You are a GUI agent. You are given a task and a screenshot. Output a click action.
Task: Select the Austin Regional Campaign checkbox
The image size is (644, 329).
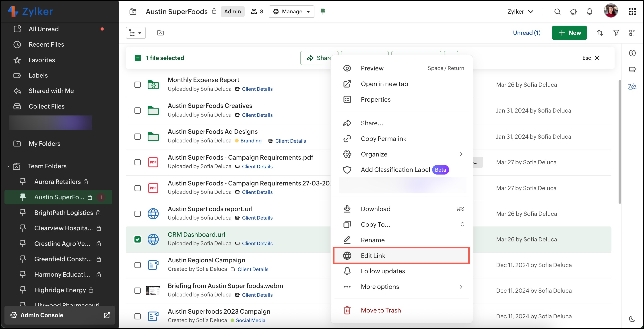138,265
